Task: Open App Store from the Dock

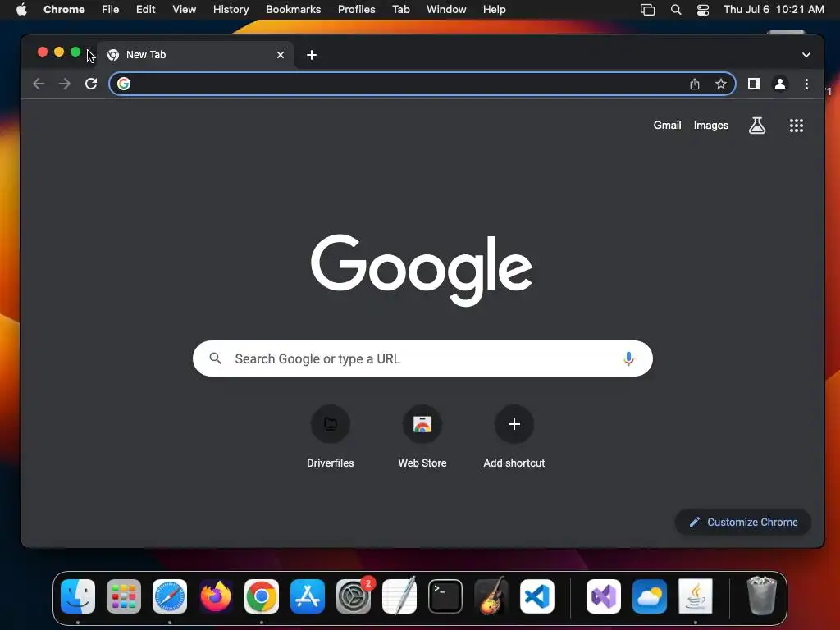Action: click(x=308, y=596)
